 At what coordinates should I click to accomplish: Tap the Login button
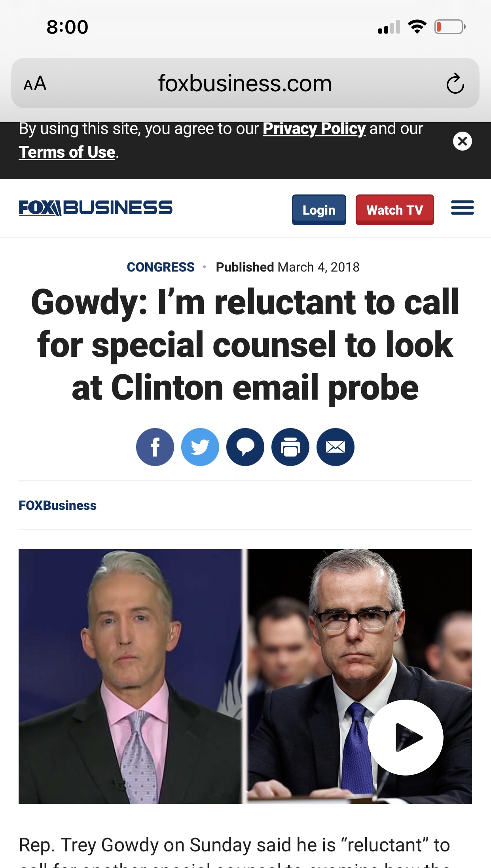pos(319,210)
